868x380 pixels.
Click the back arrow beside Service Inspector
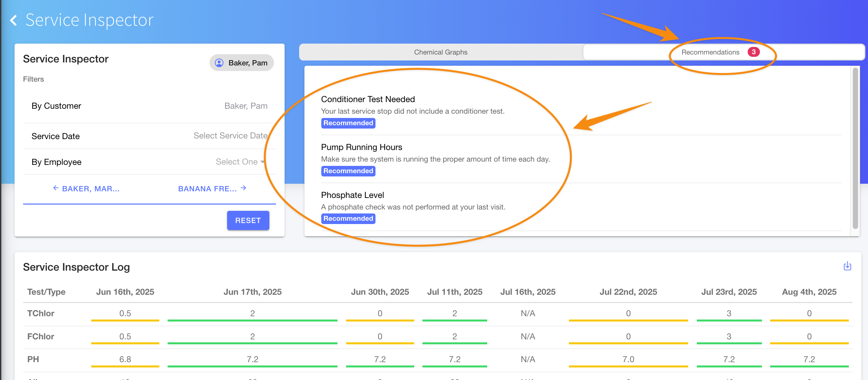(14, 20)
